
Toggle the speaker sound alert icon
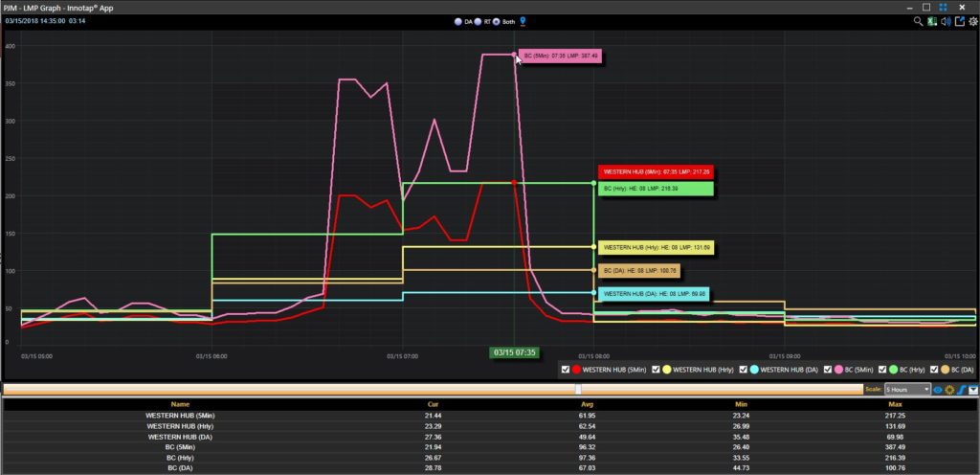click(946, 21)
